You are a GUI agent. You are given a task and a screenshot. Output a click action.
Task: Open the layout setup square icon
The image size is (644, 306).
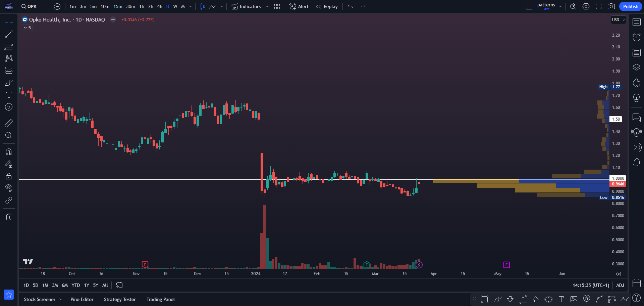tap(529, 6)
